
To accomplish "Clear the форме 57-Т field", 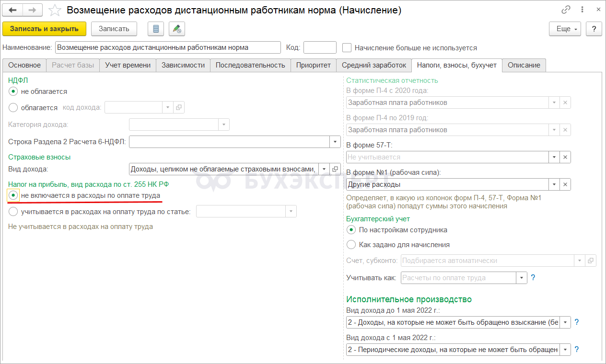I will pyautogui.click(x=565, y=157).
